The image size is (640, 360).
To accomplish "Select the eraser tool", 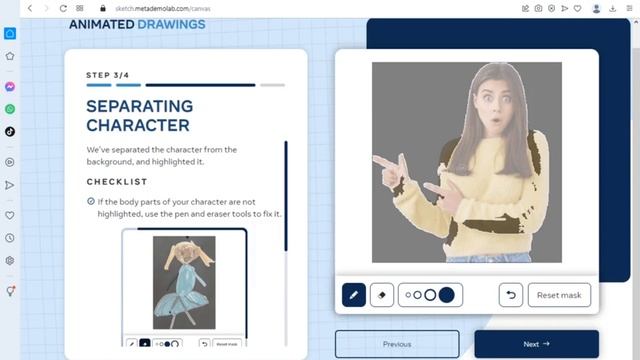I will [x=382, y=295].
